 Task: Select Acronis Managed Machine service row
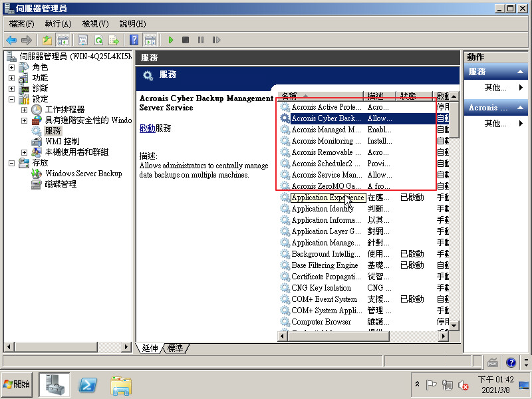click(x=364, y=130)
